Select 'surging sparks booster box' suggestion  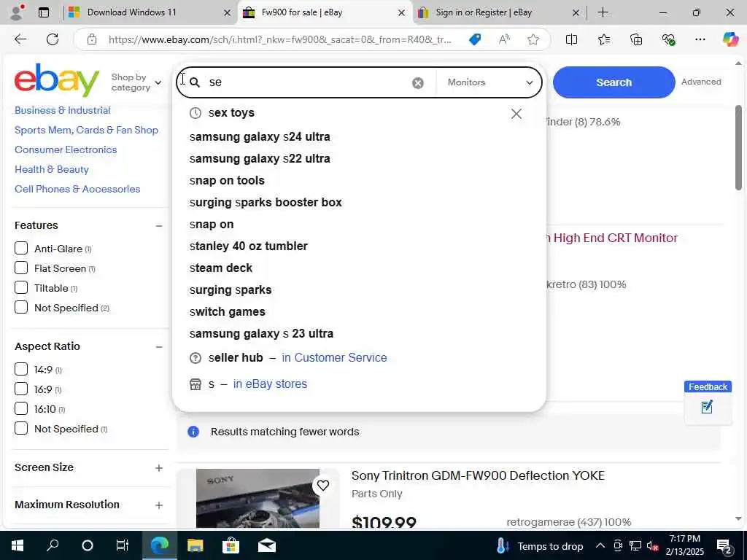pyautogui.click(x=266, y=203)
